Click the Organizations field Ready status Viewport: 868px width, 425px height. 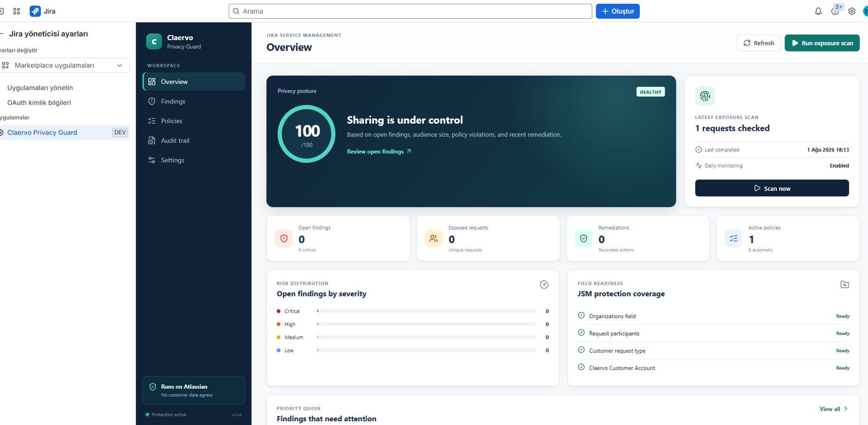click(843, 316)
